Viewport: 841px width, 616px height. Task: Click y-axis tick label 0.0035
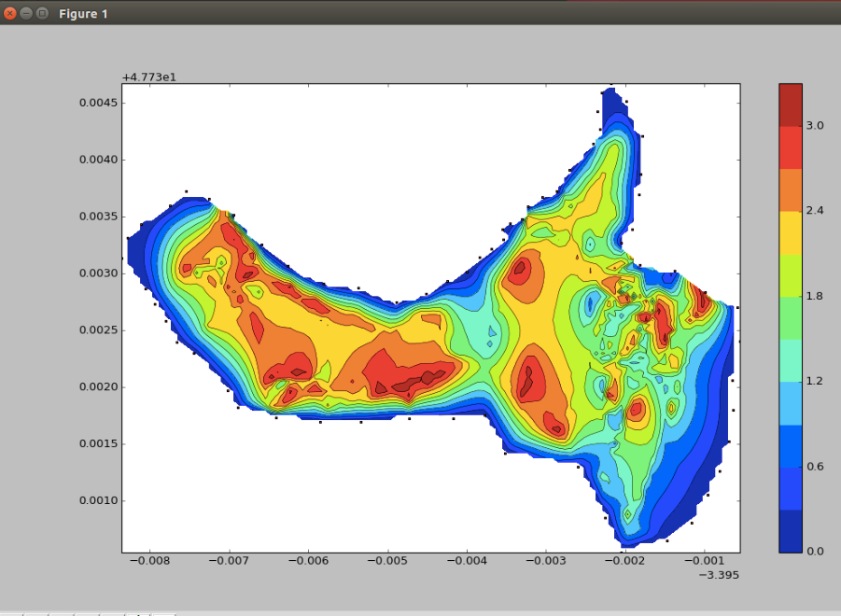pyautogui.click(x=98, y=216)
